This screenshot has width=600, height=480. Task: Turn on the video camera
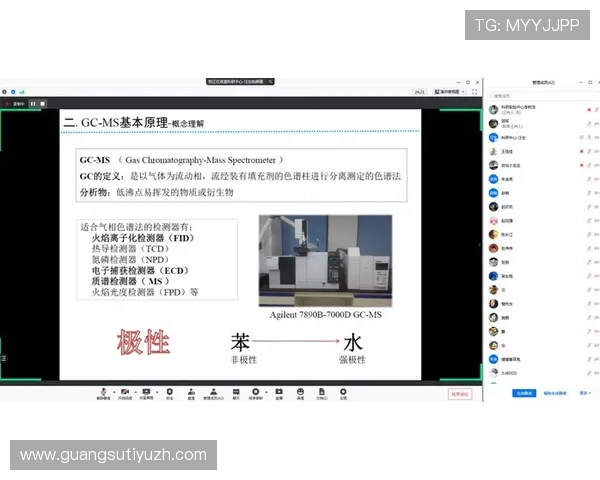click(x=125, y=393)
